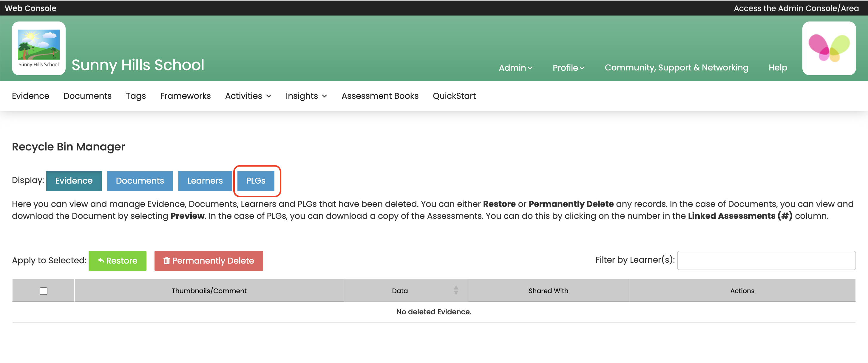Click the Sunny Hills School logo

coord(38,48)
